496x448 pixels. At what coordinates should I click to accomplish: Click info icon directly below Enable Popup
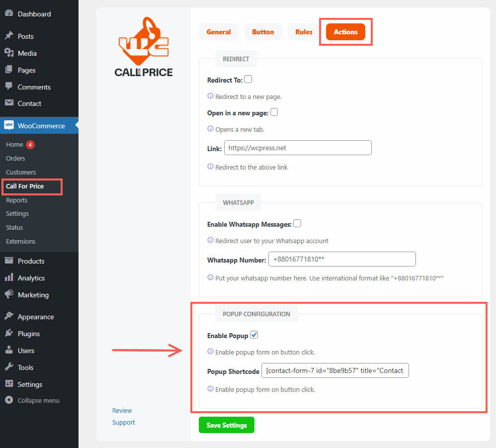coord(210,352)
